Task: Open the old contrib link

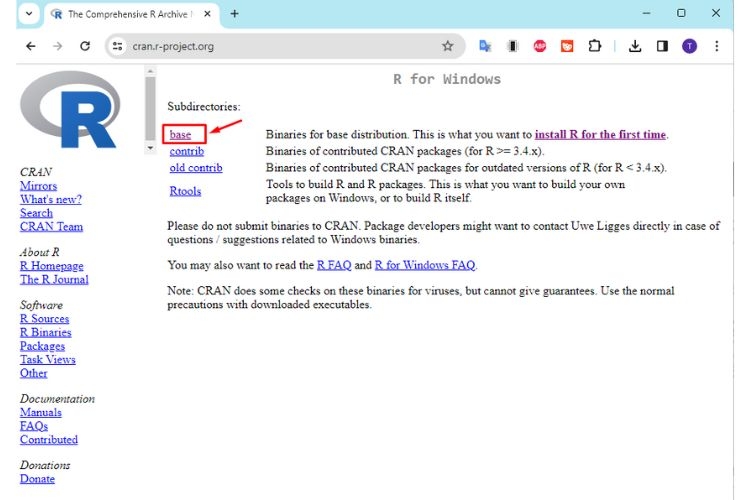Action: tap(196, 168)
